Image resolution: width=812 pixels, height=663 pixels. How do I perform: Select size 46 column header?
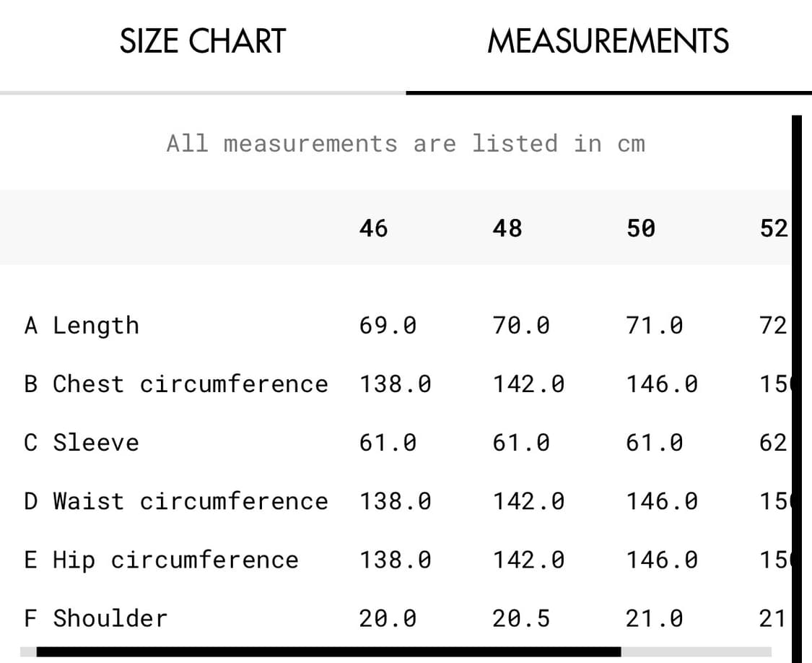pyautogui.click(x=373, y=228)
